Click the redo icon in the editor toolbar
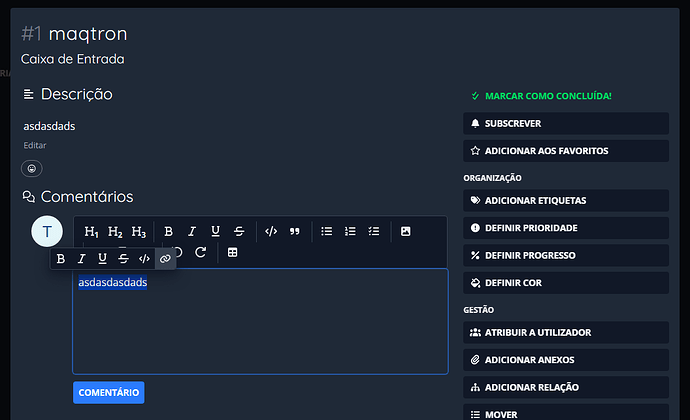Viewport: 690px width, 420px height. point(200,253)
